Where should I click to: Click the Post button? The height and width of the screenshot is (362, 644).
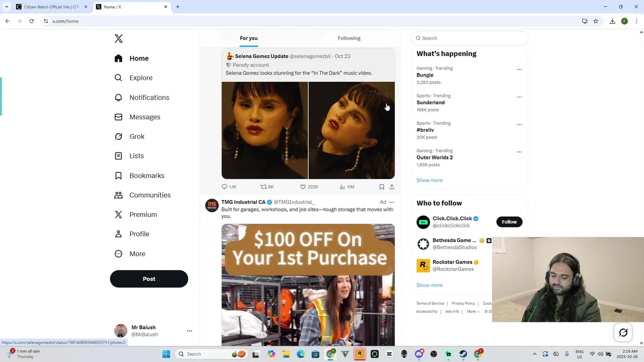(x=149, y=279)
